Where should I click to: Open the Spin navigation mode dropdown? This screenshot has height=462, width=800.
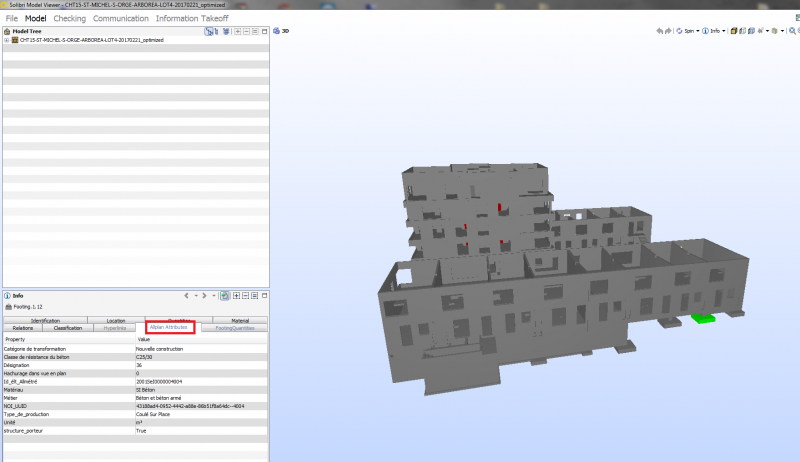coord(697,31)
